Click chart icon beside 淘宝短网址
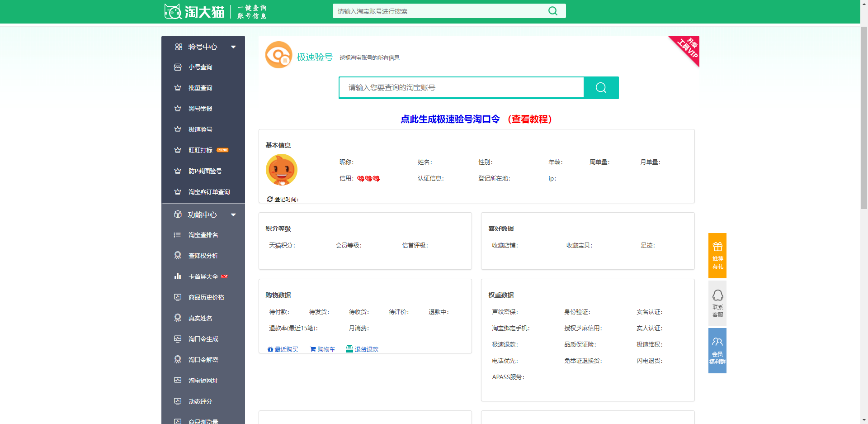Image resolution: width=868 pixels, height=424 pixels. click(178, 381)
